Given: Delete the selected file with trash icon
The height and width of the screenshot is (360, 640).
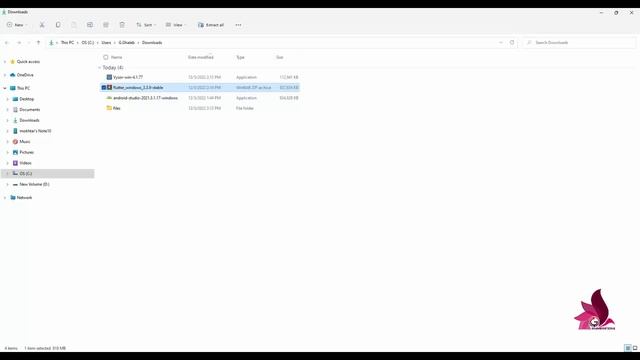Looking at the screenshot, I should tap(122, 25).
